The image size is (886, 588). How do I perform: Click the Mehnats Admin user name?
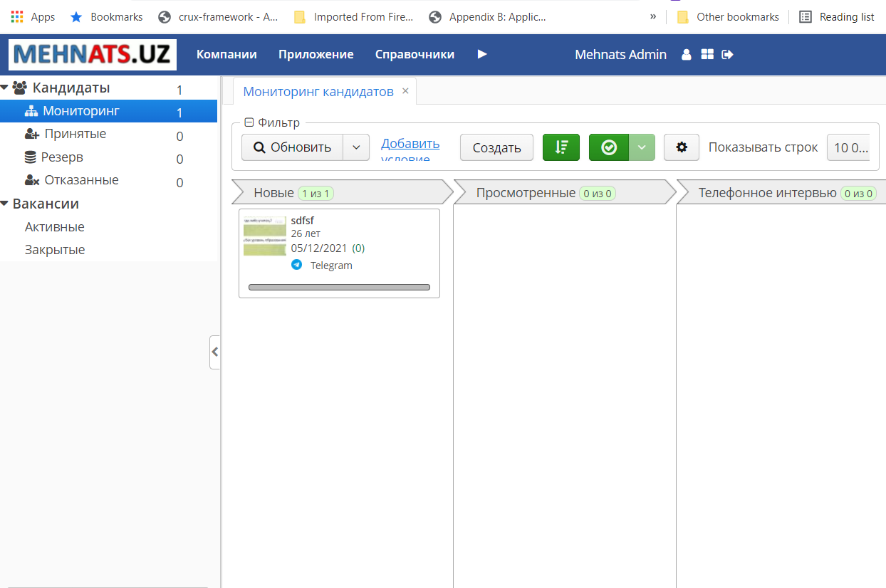[x=620, y=54]
